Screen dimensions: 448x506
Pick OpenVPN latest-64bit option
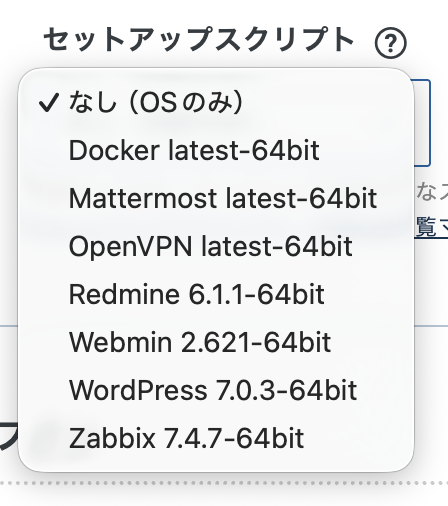point(216,246)
